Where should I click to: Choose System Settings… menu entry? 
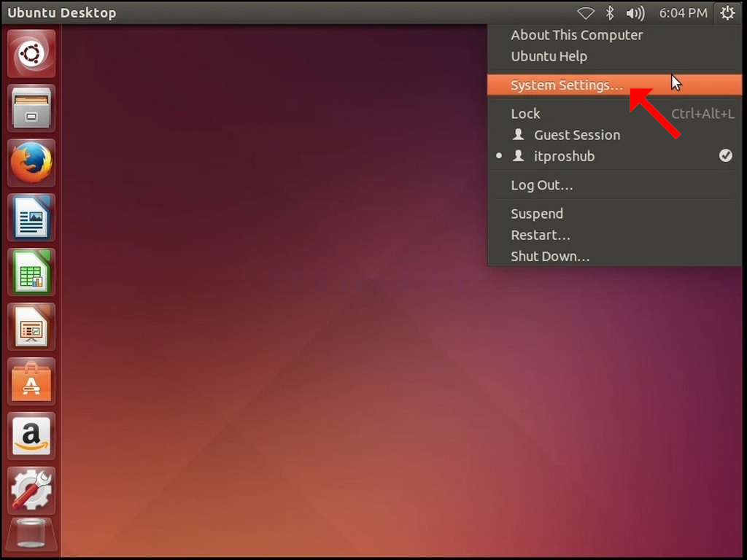[x=614, y=85]
